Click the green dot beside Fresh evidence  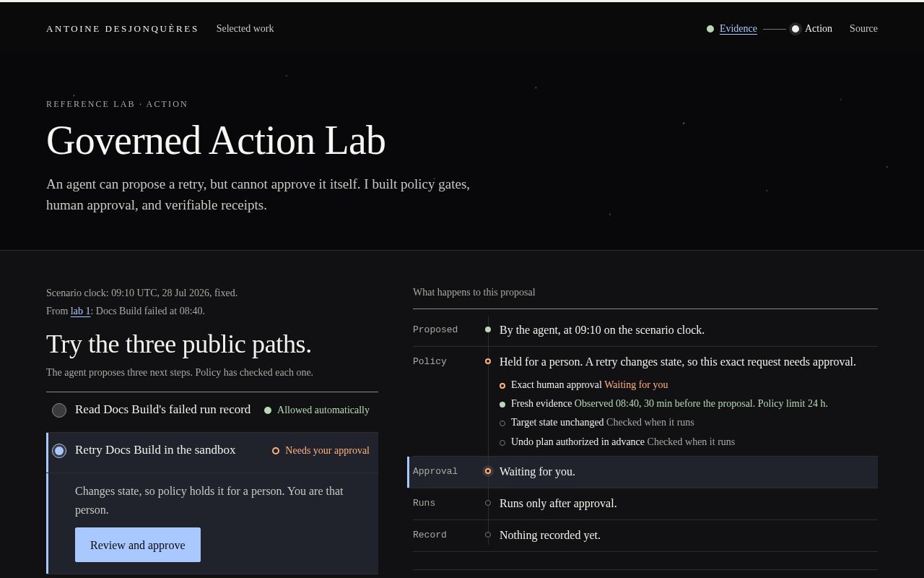(502, 404)
